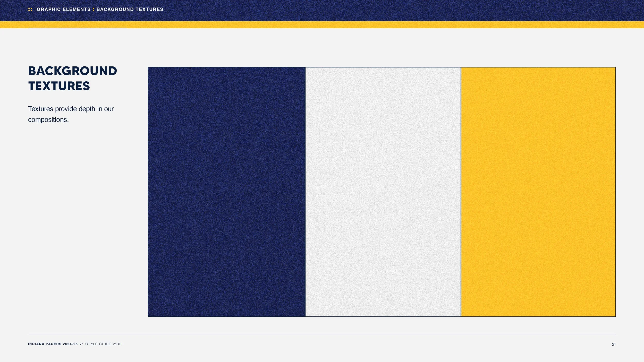The height and width of the screenshot is (362, 644).
Task: Select the navy blue texture swatch
Action: click(x=226, y=192)
